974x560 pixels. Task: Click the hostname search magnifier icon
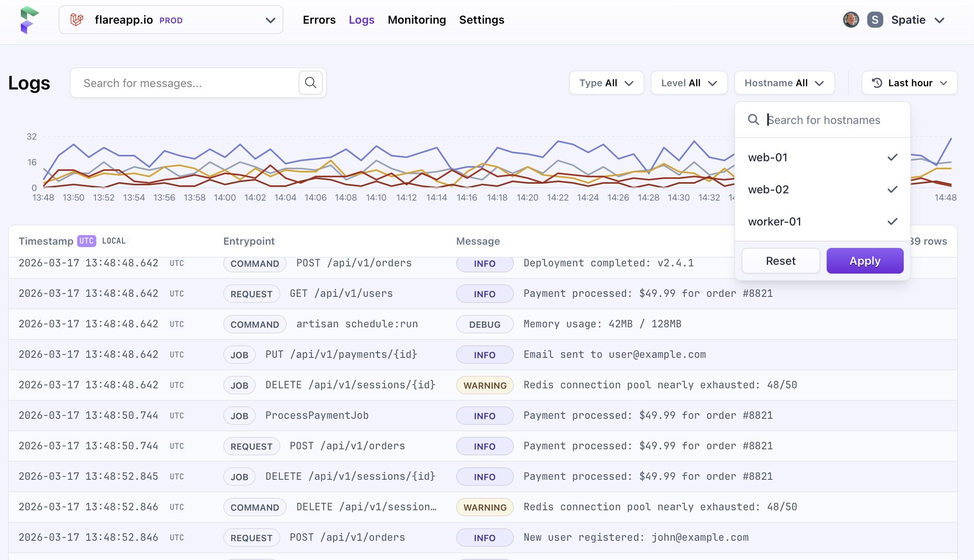click(753, 120)
